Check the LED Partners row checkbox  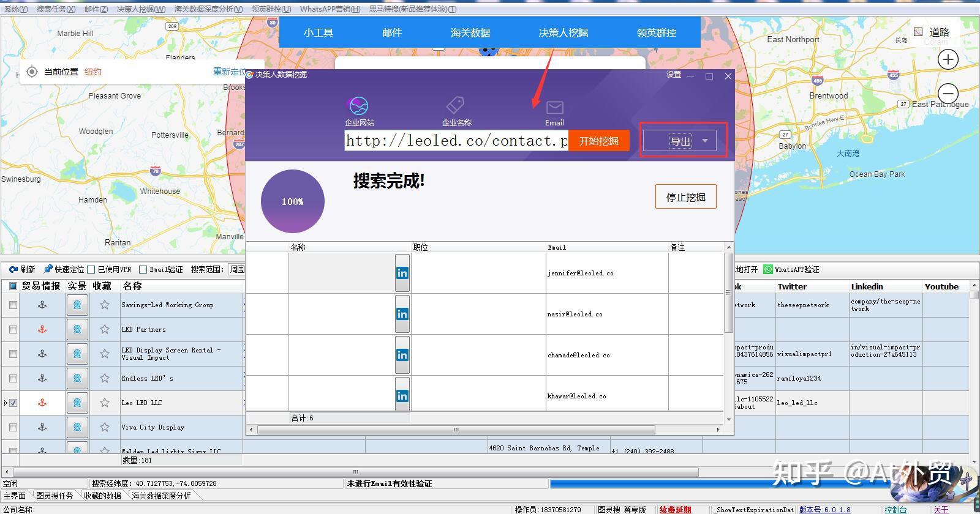coord(13,329)
